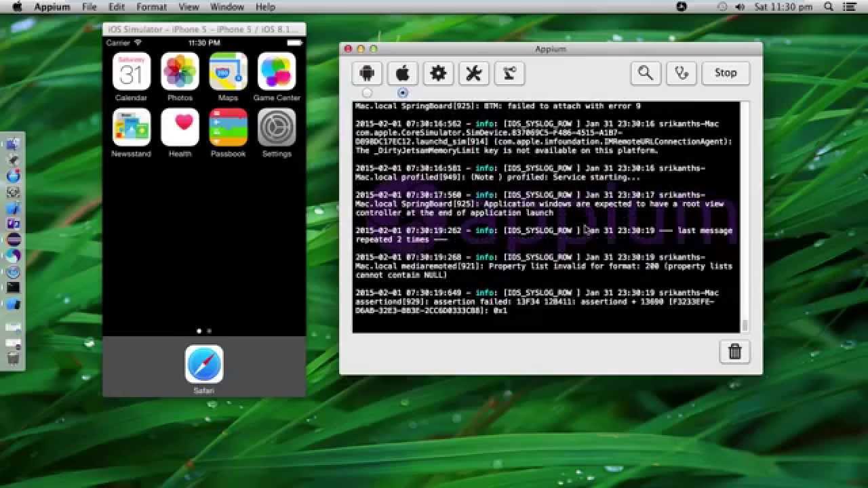Open Apple iOS settings in Appium toolbar
Viewport: 868px width, 488px height.
(x=403, y=73)
